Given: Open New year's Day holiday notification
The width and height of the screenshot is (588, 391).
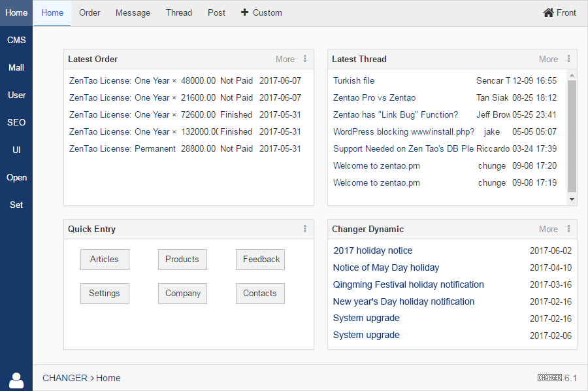Looking at the screenshot, I should 404,301.
